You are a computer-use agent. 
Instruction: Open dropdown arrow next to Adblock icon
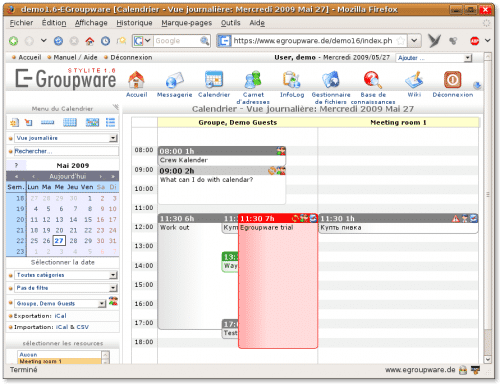487,41
